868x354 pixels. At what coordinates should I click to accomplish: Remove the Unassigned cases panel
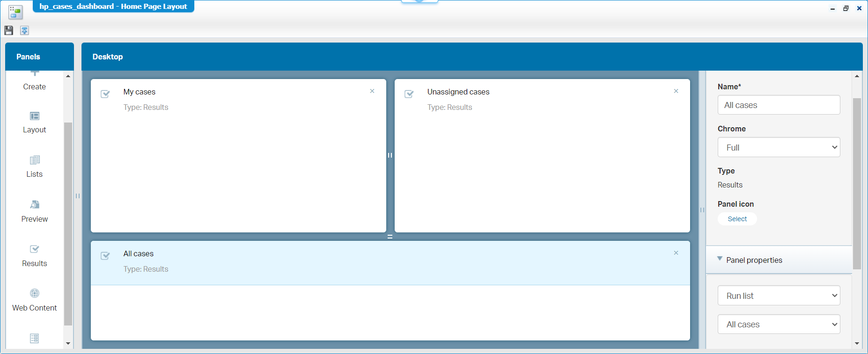[x=676, y=91]
